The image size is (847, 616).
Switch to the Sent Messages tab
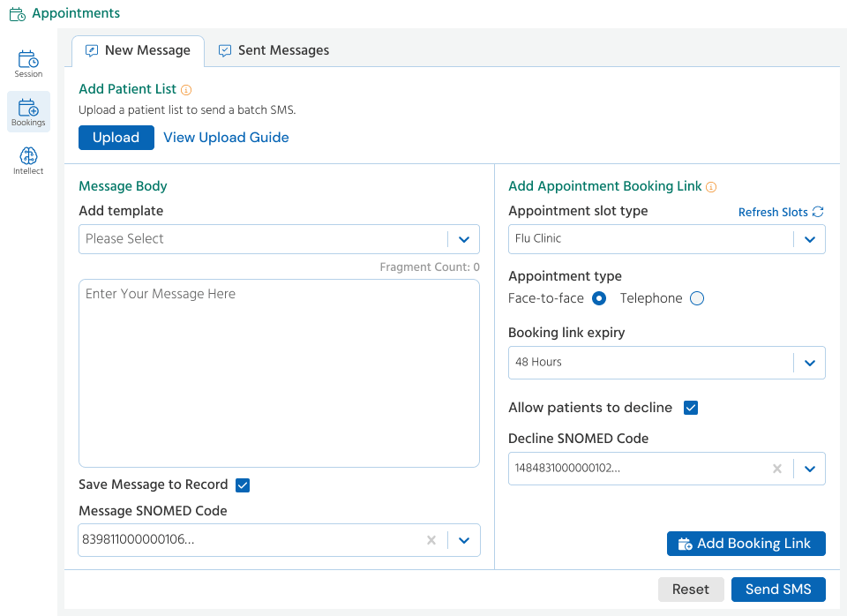[x=274, y=50]
